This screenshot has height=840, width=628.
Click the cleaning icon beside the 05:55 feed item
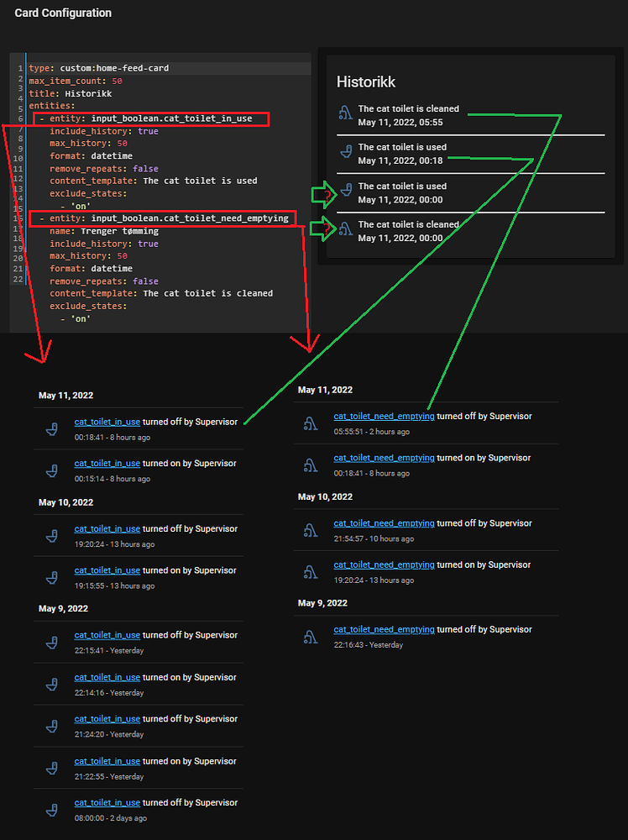pos(344,114)
